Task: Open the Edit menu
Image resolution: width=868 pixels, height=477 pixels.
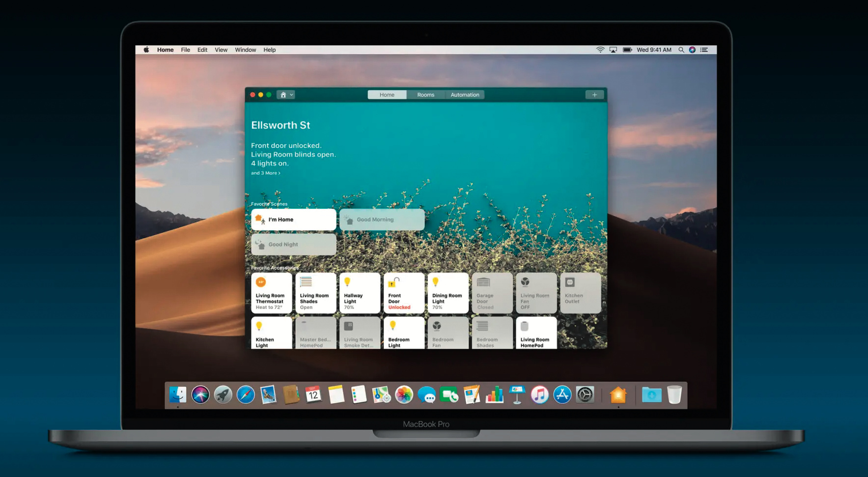Action: (x=202, y=50)
